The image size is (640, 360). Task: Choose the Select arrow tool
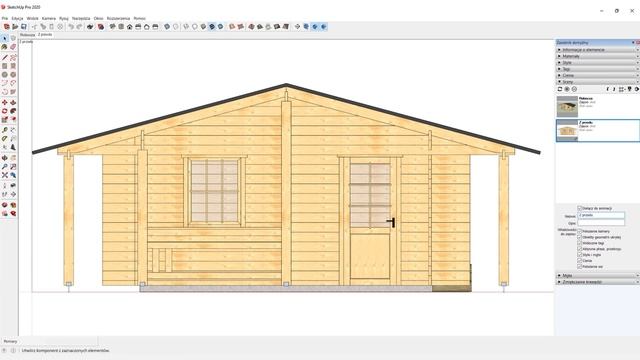tap(4, 38)
